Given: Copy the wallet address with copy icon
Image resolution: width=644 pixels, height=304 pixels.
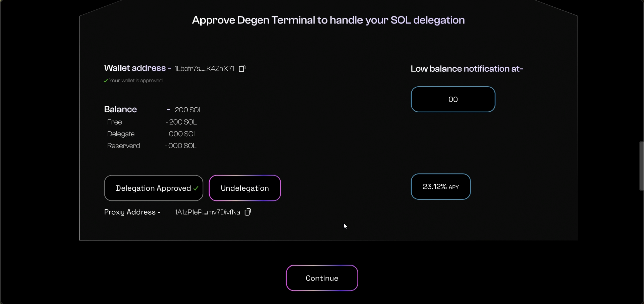Looking at the screenshot, I should [242, 68].
